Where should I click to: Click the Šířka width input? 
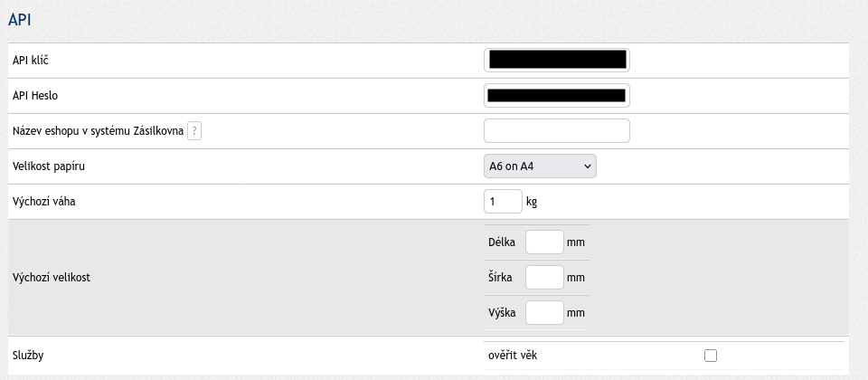544,278
